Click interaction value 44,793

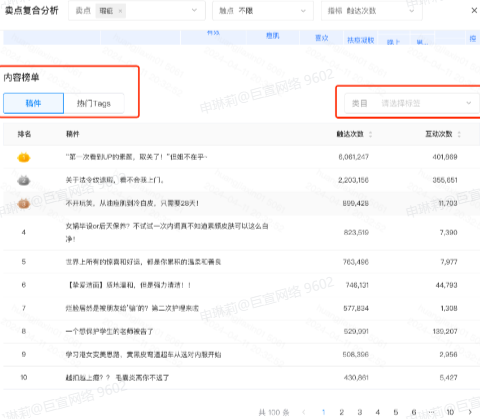[x=446, y=285]
